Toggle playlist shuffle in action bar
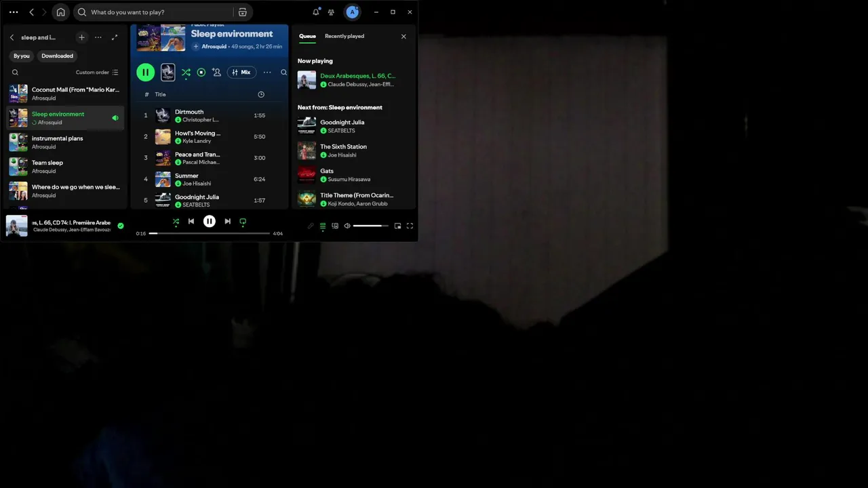This screenshot has height=488, width=868. click(186, 73)
